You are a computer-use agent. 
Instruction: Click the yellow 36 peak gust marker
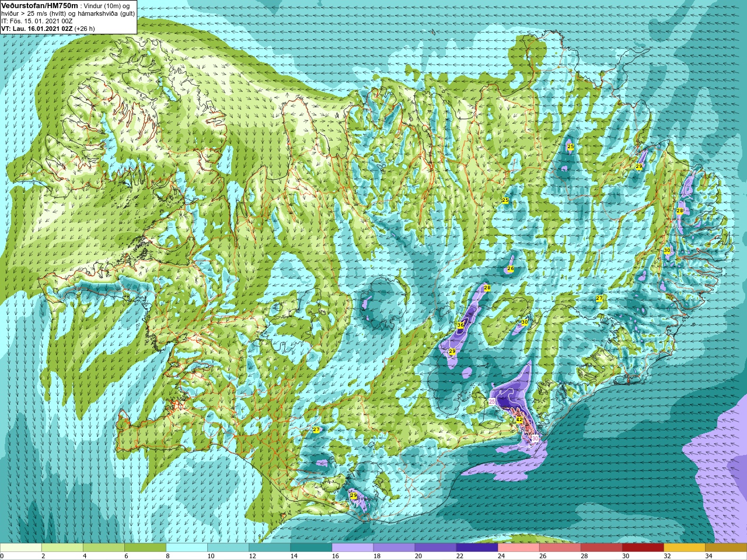point(460,325)
